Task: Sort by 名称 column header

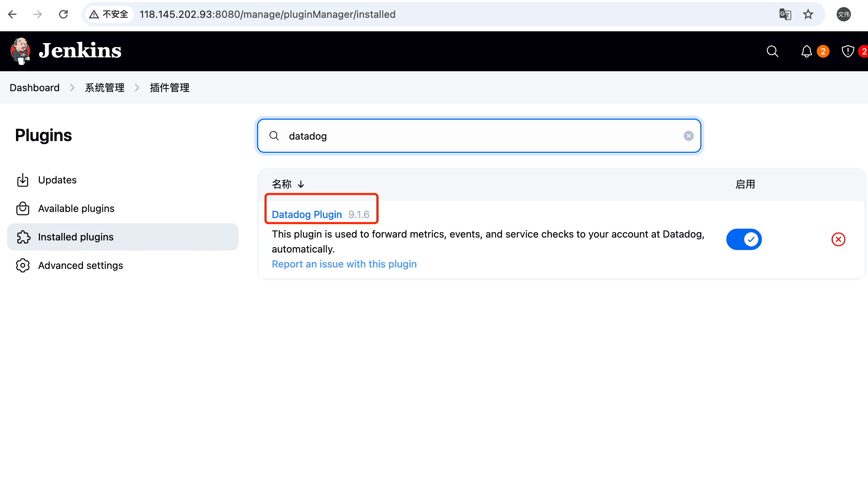Action: click(288, 184)
